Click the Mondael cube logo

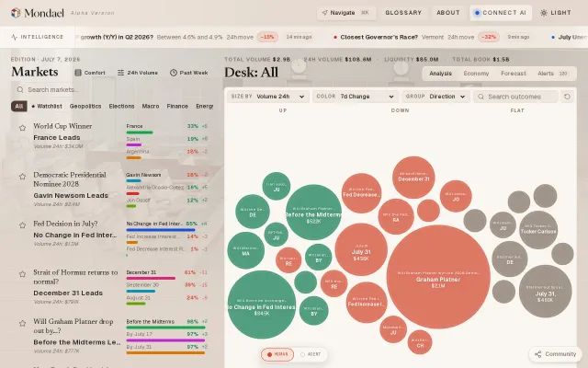pos(16,13)
